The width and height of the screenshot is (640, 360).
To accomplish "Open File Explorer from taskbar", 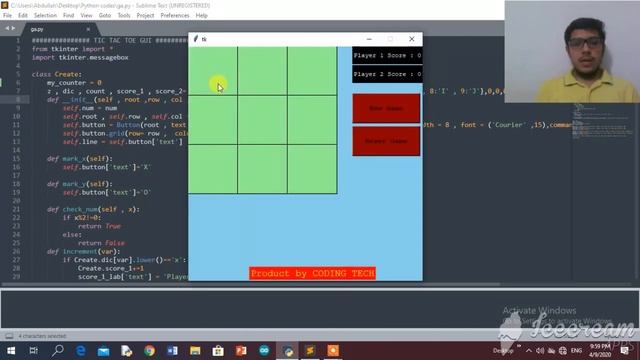I will [x=195, y=351].
